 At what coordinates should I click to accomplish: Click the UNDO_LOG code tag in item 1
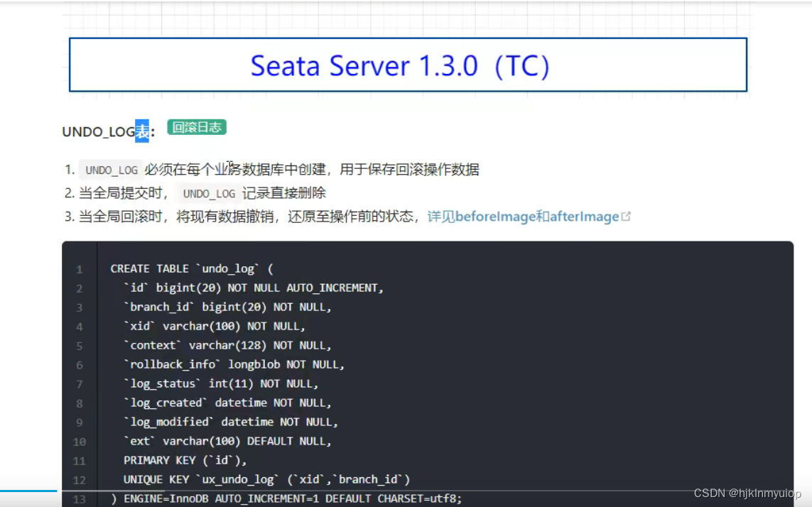tap(112, 170)
